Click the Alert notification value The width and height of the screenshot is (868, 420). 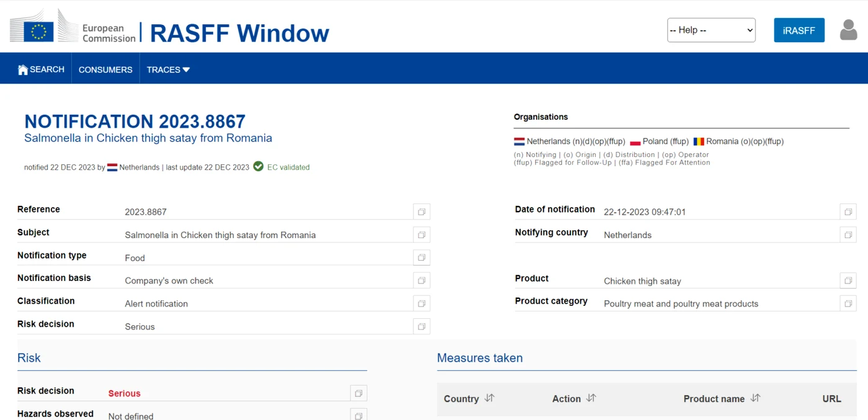click(x=156, y=304)
